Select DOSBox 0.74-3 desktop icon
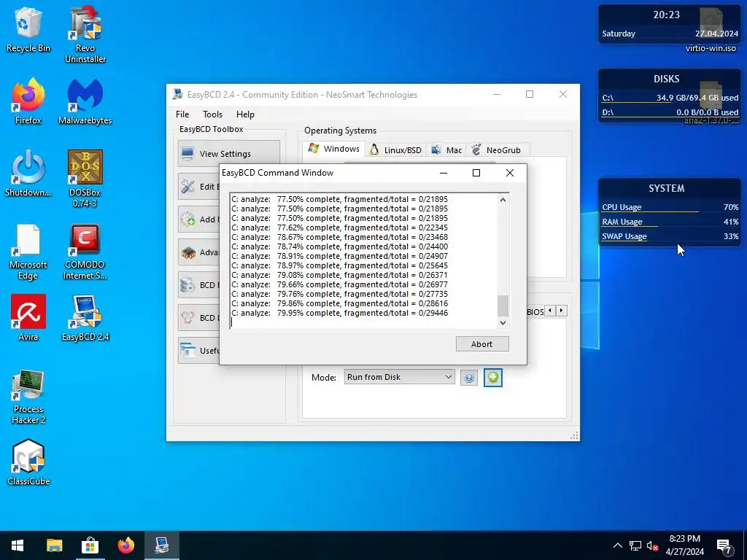This screenshot has height=560, width=747. [85, 179]
